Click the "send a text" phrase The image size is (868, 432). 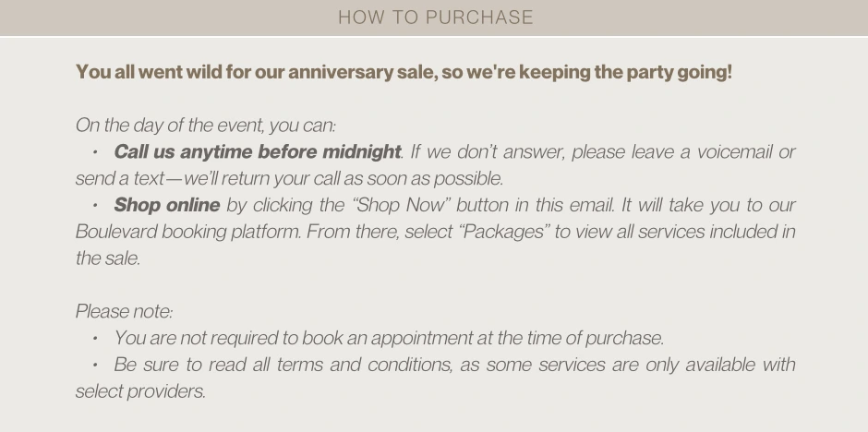120,179
